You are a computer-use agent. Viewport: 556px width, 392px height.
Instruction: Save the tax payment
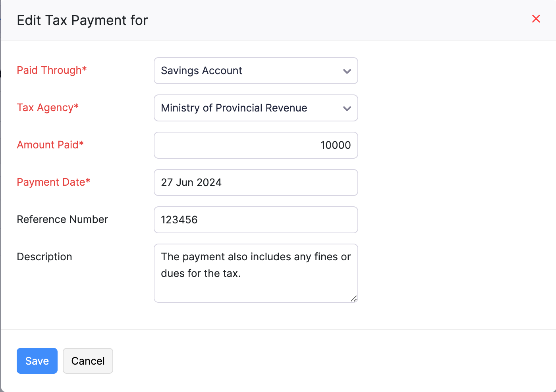pos(37,361)
